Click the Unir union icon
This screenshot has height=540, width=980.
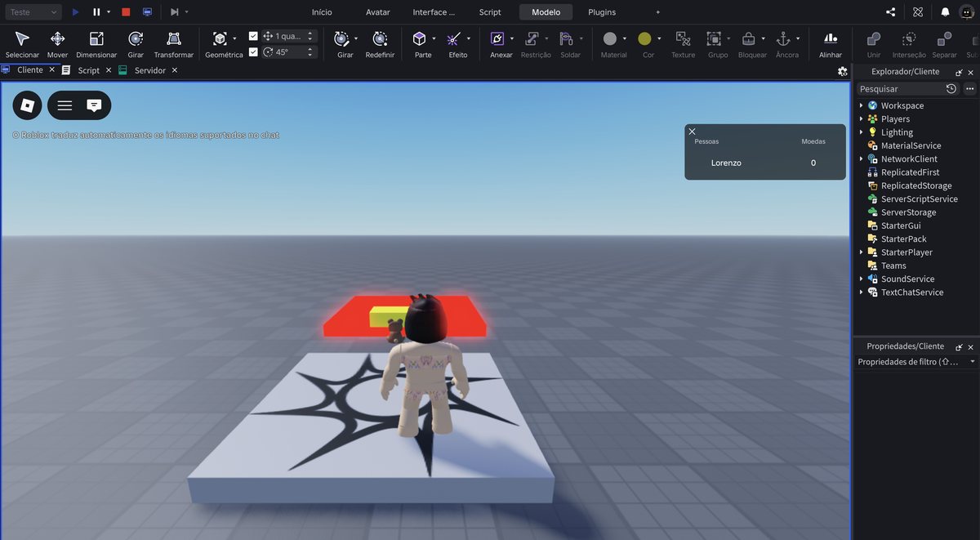coord(874,39)
